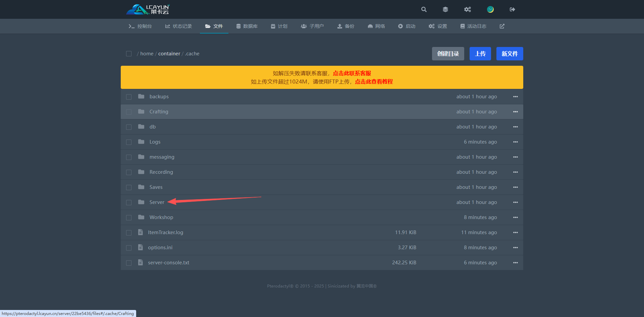
Task: Tick the checkbox beside the Server folder
Action: pyautogui.click(x=129, y=203)
